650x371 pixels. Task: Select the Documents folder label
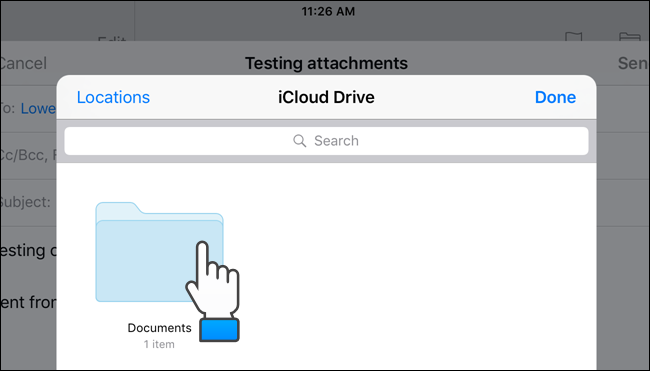click(159, 328)
